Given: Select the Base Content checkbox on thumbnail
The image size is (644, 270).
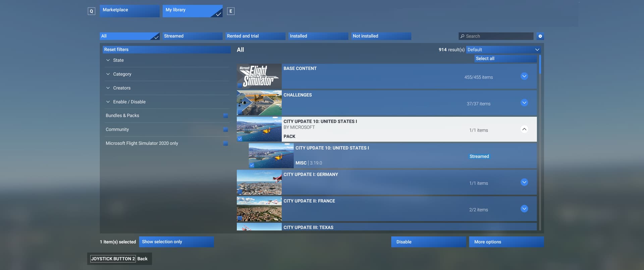Looking at the screenshot, I should pos(240,85).
